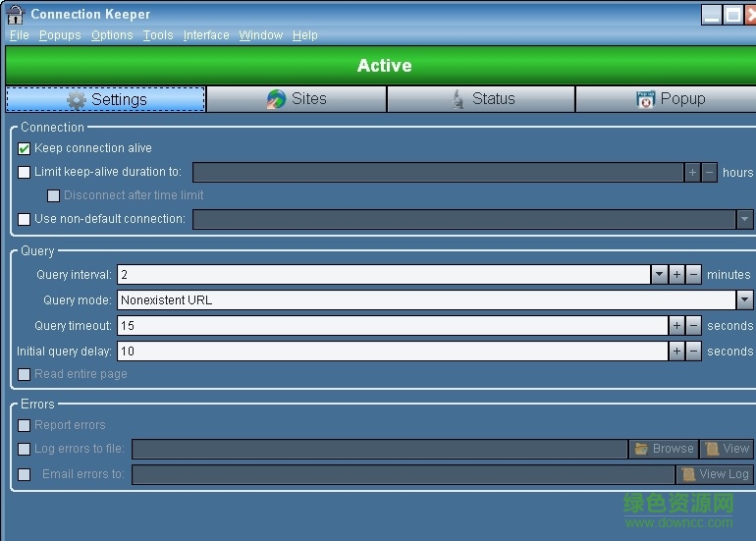Click the Connection Keeper padlock title icon
756x541 pixels.
(x=15, y=14)
